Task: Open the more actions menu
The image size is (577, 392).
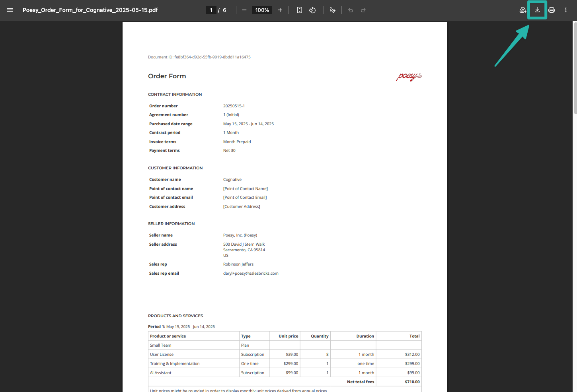Action: click(x=566, y=10)
